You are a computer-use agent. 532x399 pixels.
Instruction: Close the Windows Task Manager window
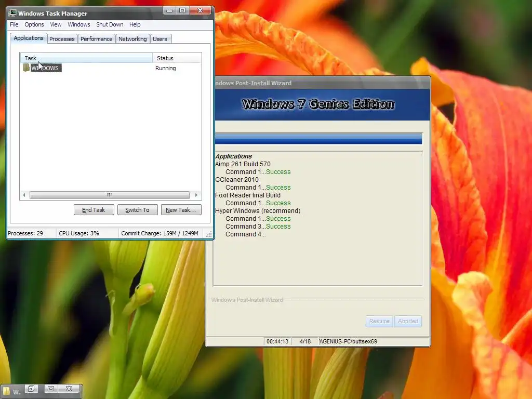[x=201, y=10]
